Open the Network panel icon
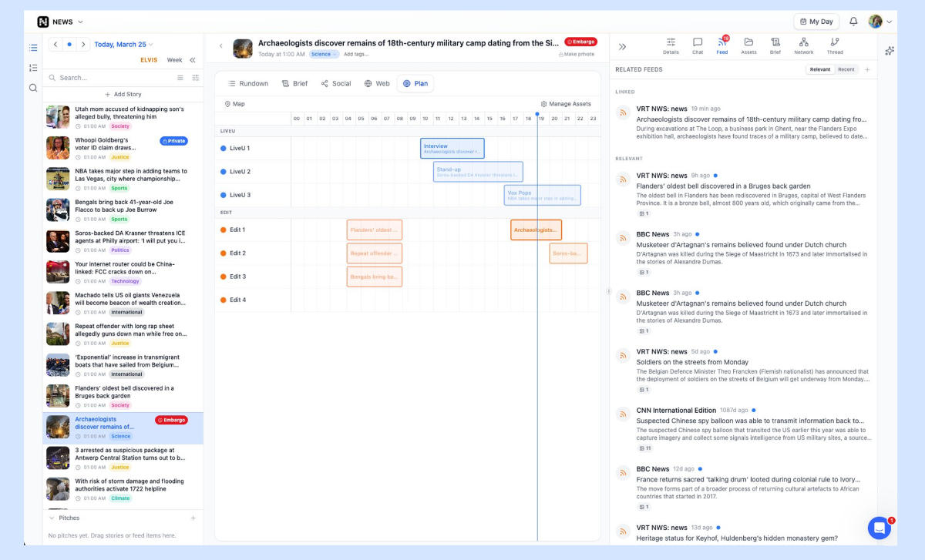This screenshot has height=560, width=925. pyautogui.click(x=804, y=46)
